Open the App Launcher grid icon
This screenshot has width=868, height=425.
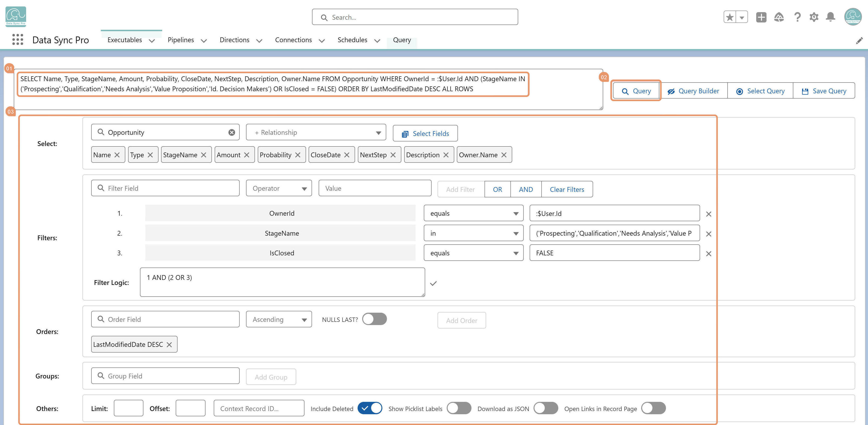[17, 39]
